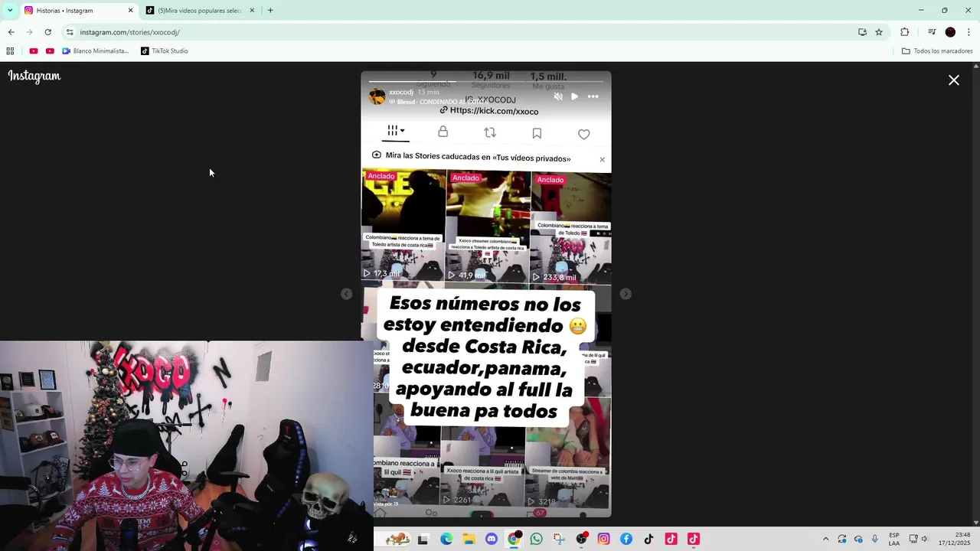Open Task View in the taskbar

click(x=423, y=539)
